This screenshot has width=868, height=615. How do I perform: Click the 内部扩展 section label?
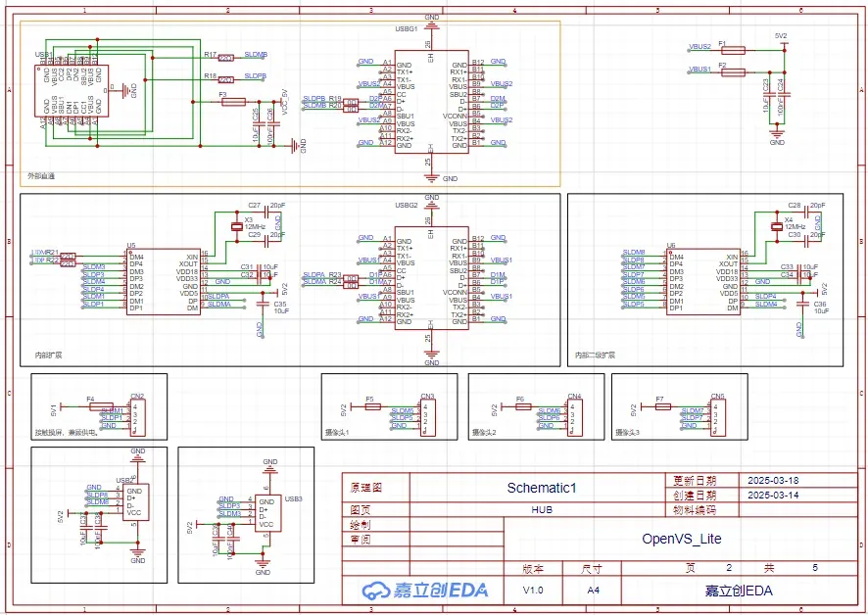48,355
